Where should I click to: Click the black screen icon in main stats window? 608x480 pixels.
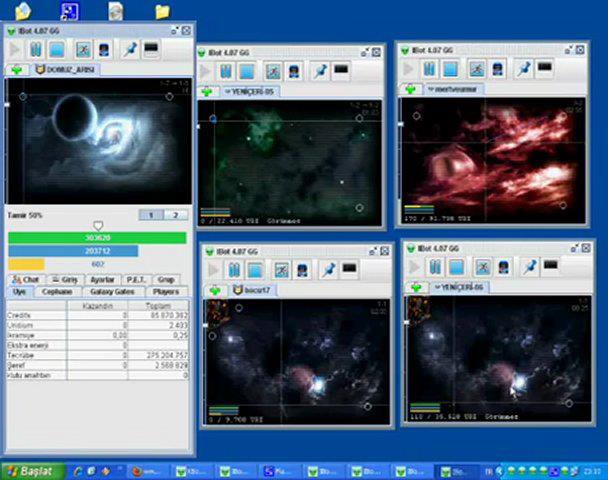151,49
